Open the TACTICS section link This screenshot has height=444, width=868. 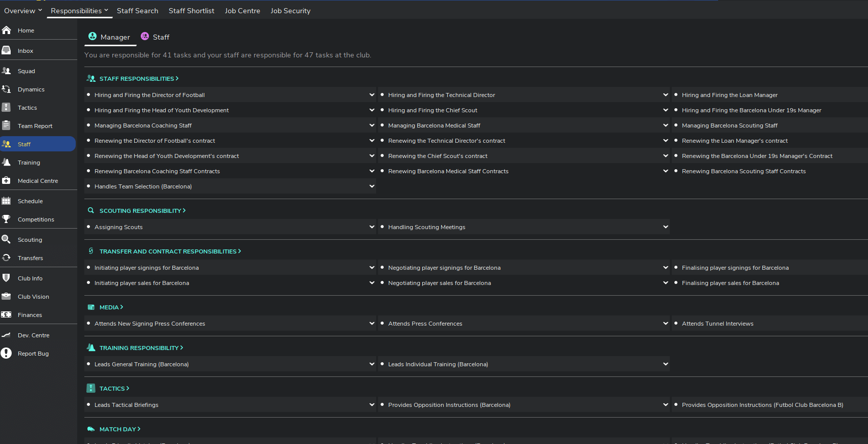114,389
